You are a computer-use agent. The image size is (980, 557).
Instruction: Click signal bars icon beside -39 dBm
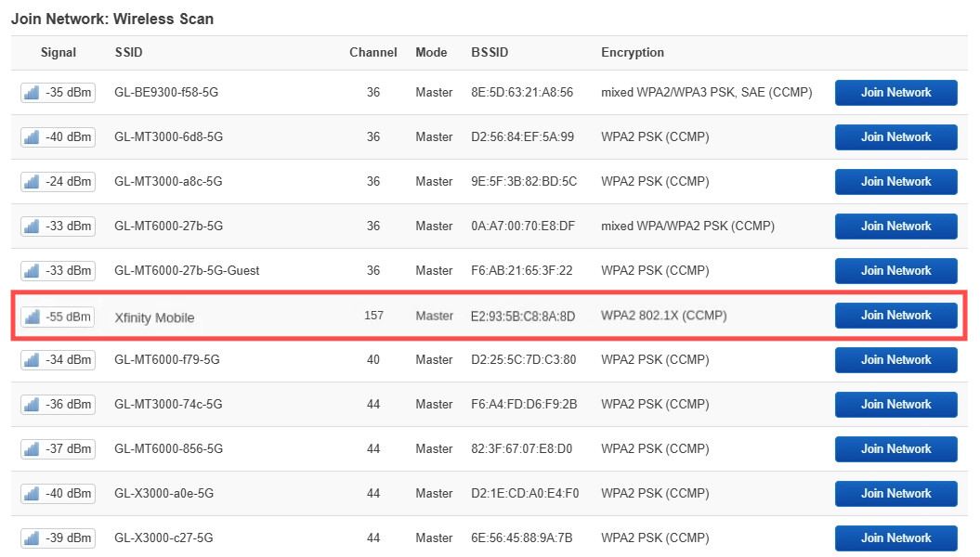coord(32,538)
